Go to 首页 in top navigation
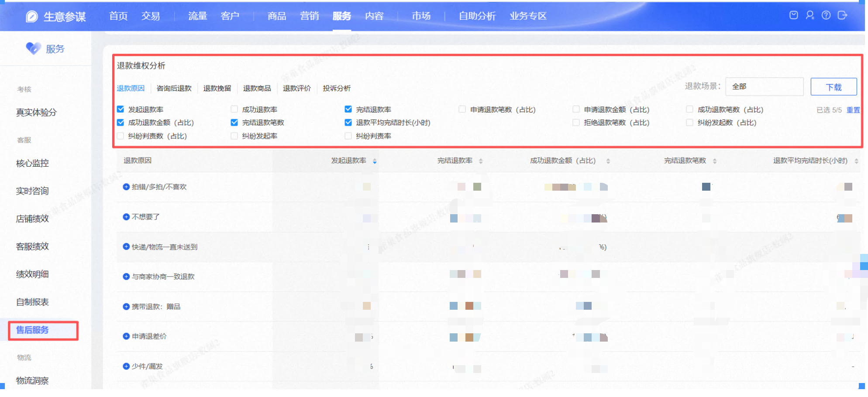The height and width of the screenshot is (397, 868). [x=118, y=16]
